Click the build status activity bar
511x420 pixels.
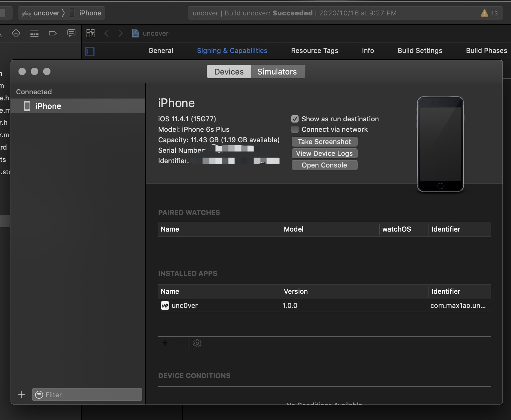pyautogui.click(x=345, y=13)
